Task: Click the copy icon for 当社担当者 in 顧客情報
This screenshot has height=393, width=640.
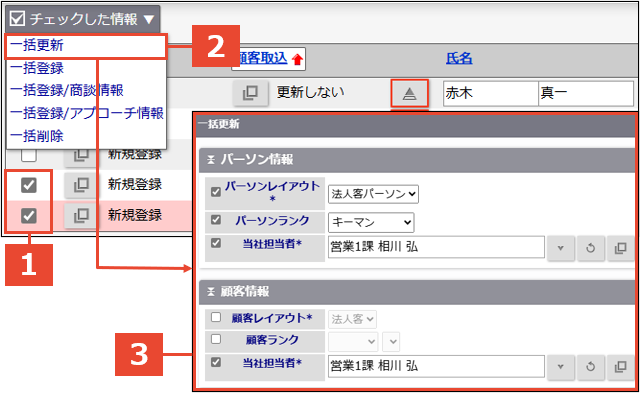Action: (x=620, y=367)
